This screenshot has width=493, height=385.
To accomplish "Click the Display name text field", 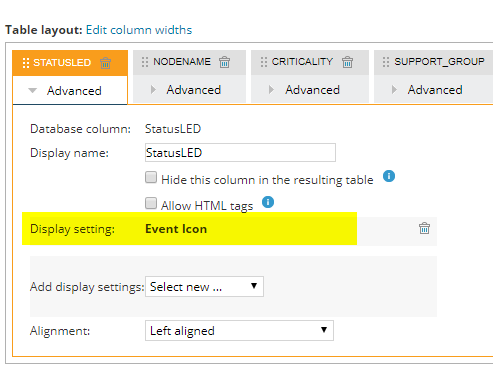I will pyautogui.click(x=240, y=153).
